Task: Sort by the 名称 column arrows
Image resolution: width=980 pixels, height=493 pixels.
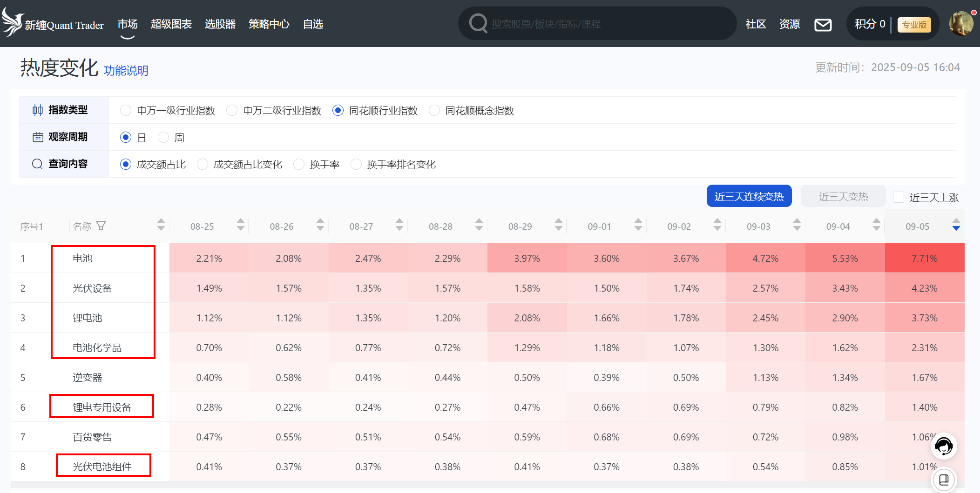Action: pos(161,225)
